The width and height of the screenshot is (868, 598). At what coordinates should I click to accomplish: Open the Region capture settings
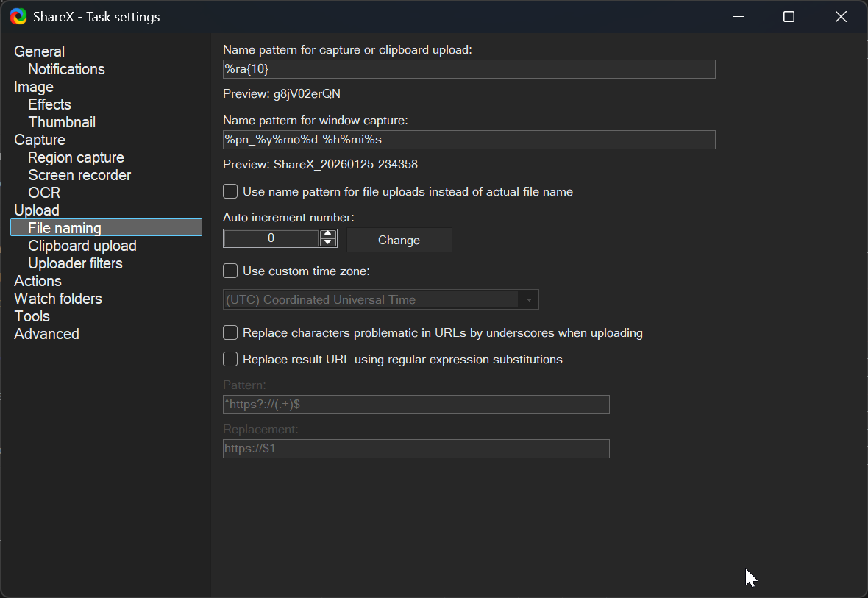[76, 157]
